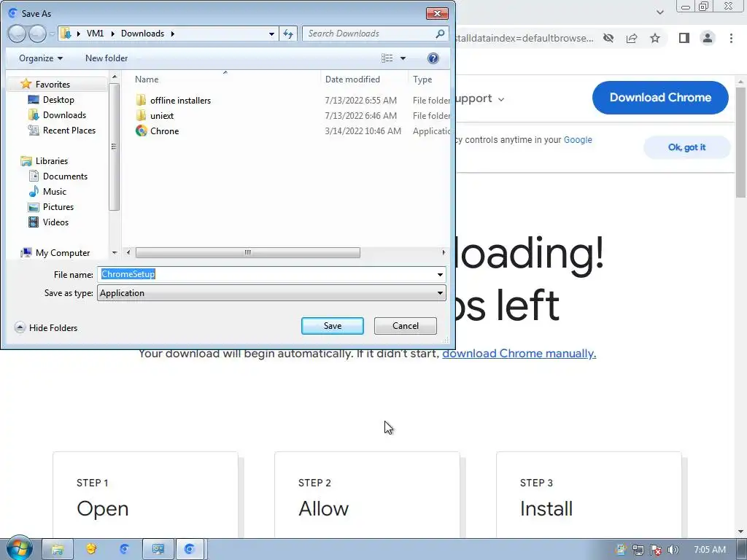Open Videos library in navigation pane
The width and height of the screenshot is (747, 560).
[55, 222]
